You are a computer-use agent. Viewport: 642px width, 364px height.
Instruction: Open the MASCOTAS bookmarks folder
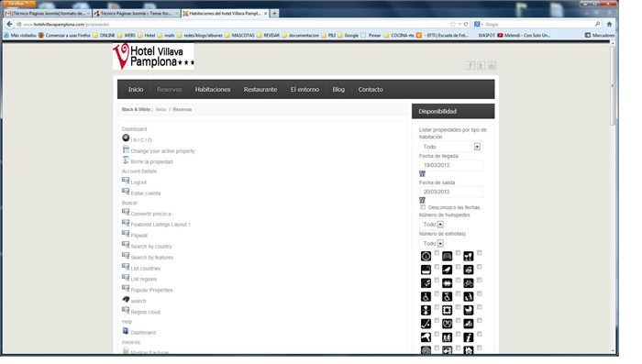pyautogui.click(x=240, y=36)
